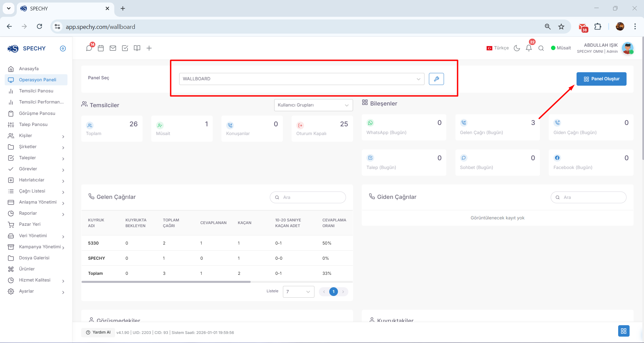Click the sidebar collapse circle icon

tap(63, 48)
